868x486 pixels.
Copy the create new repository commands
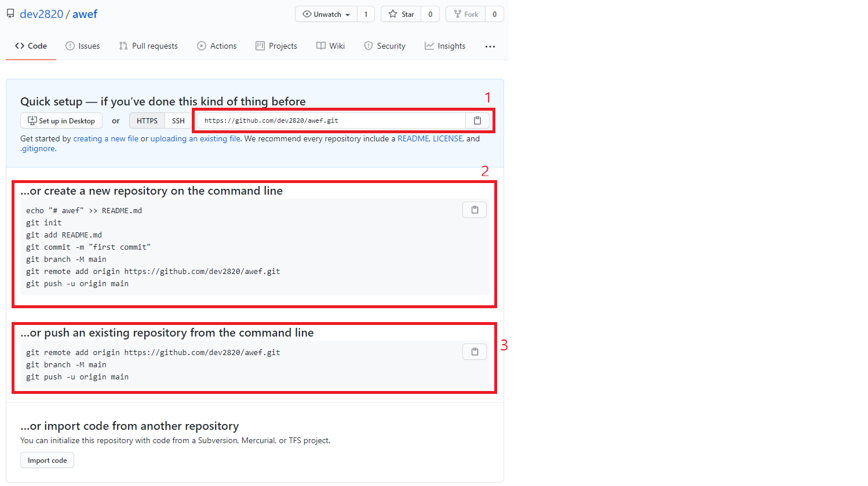tap(475, 210)
